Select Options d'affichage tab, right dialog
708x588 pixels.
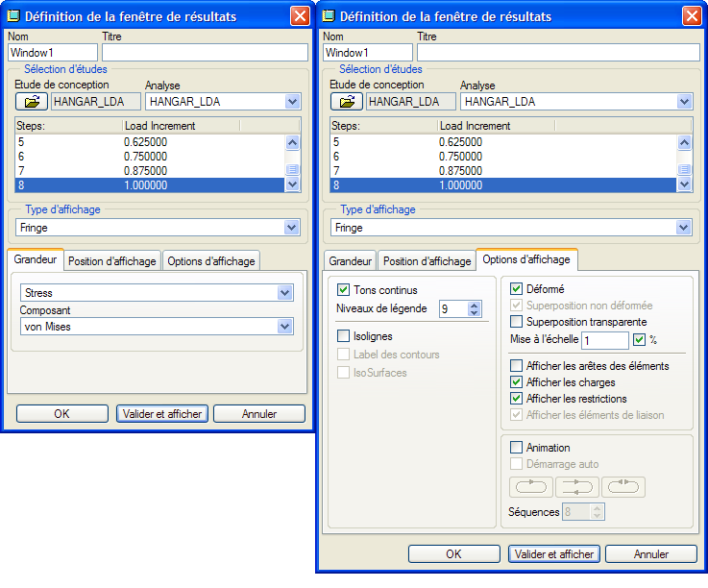click(x=526, y=259)
